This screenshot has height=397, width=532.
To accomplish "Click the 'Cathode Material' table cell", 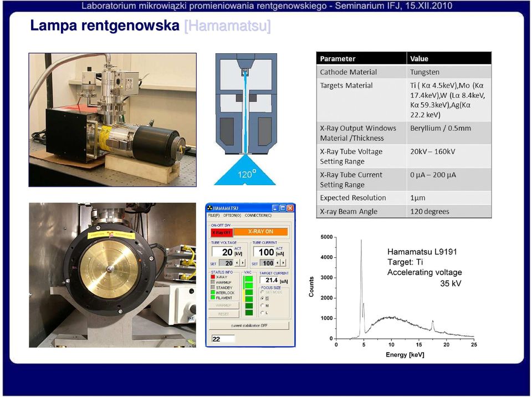I will (x=361, y=72).
